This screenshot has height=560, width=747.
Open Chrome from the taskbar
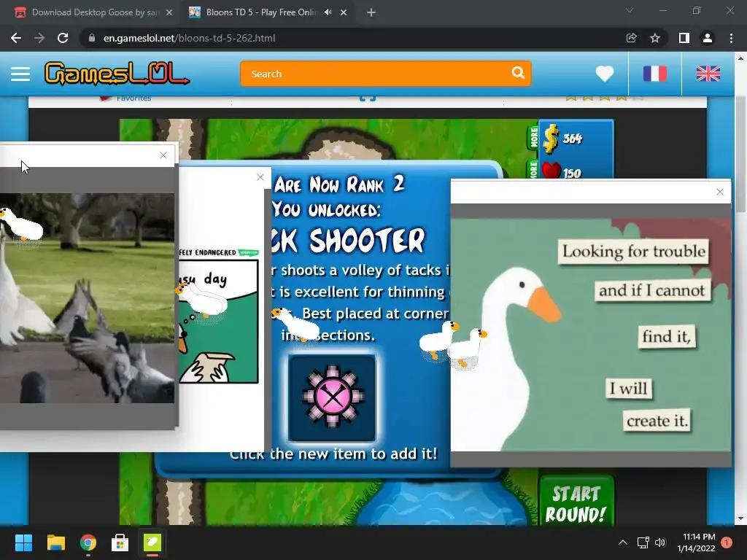[x=88, y=542]
